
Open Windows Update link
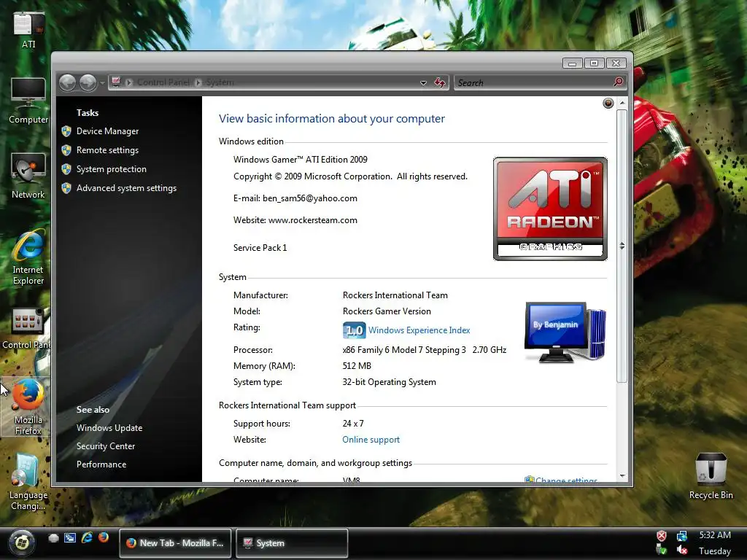[109, 427]
